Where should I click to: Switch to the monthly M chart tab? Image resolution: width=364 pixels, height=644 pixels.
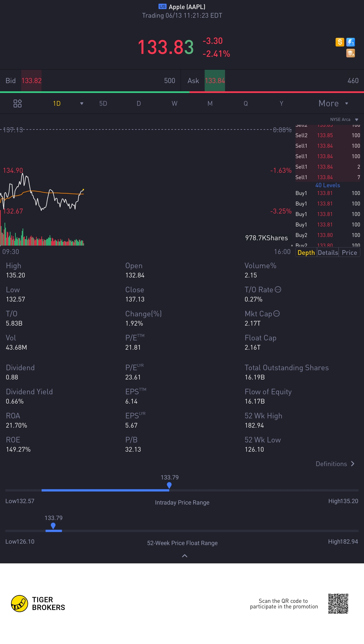click(210, 103)
